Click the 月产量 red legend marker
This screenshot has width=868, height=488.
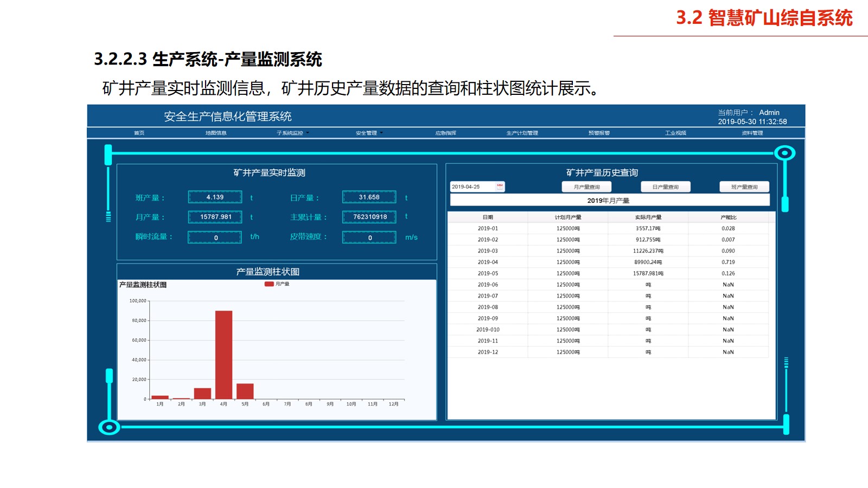[x=269, y=284]
